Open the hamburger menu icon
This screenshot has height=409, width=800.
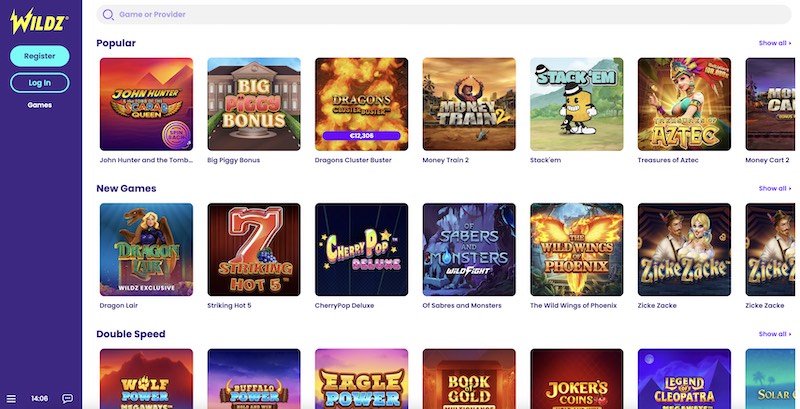tap(11, 399)
